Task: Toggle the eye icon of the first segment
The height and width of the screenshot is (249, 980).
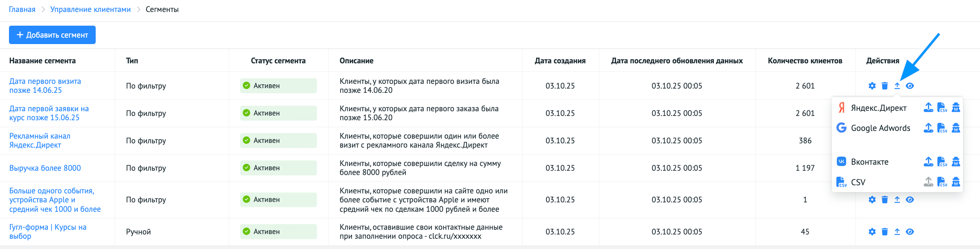Action: pyautogui.click(x=910, y=86)
